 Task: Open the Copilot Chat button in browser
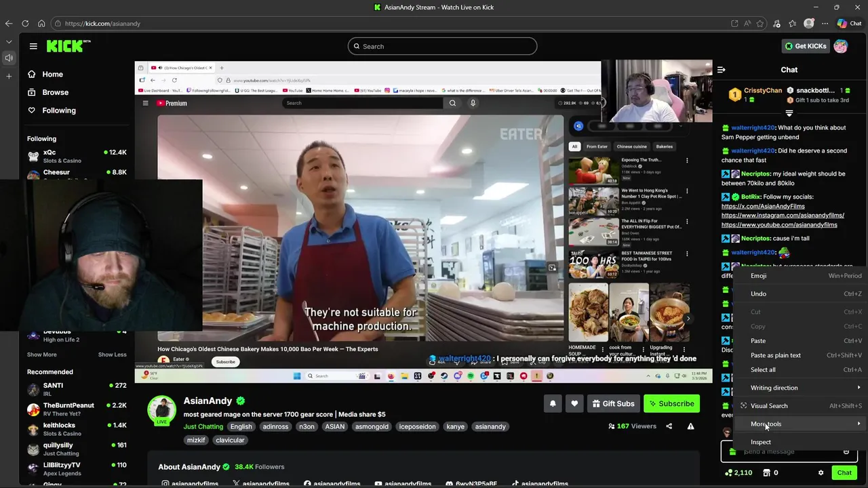click(849, 23)
